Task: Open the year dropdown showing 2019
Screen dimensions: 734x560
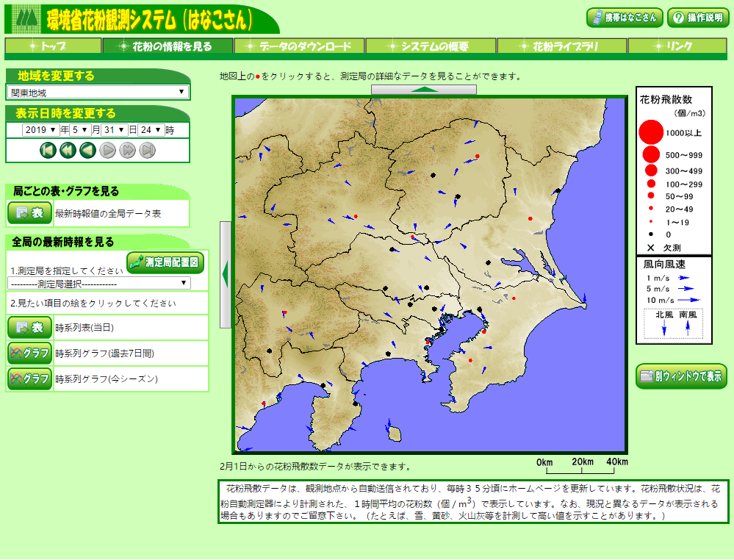Action: point(40,130)
